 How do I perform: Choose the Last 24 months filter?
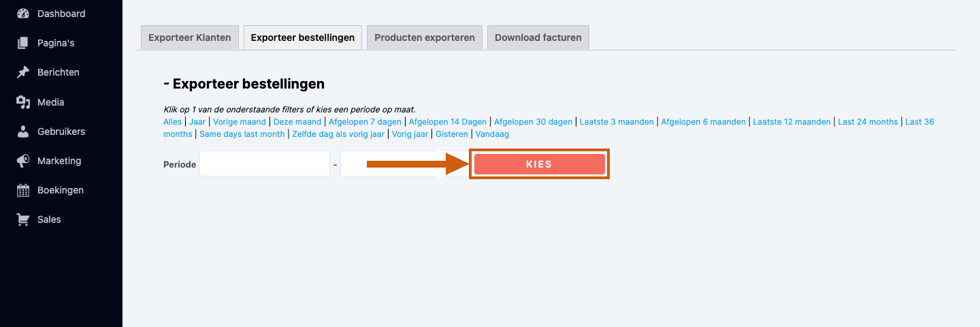868,122
